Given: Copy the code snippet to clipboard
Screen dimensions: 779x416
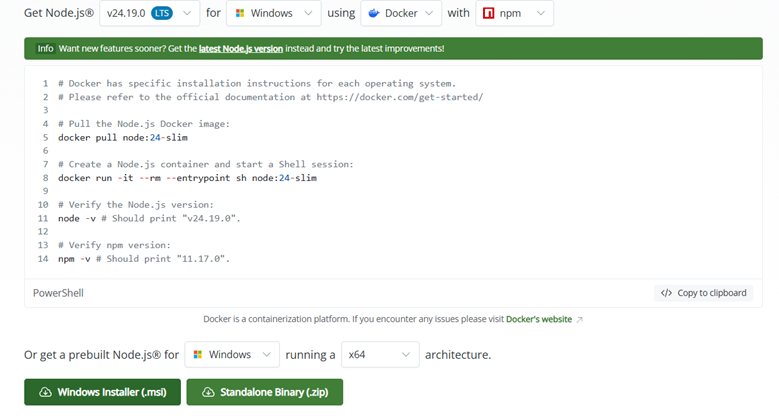Looking at the screenshot, I should tap(703, 293).
